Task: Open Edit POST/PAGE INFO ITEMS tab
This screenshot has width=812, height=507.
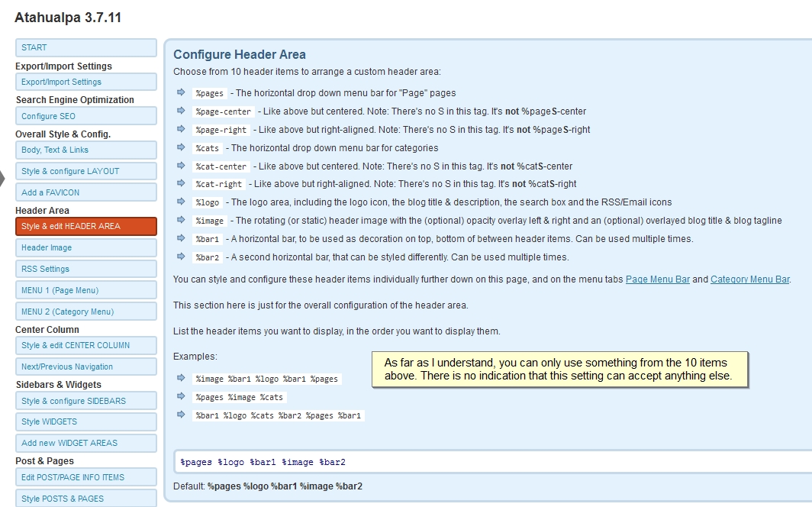Action: [x=86, y=477]
